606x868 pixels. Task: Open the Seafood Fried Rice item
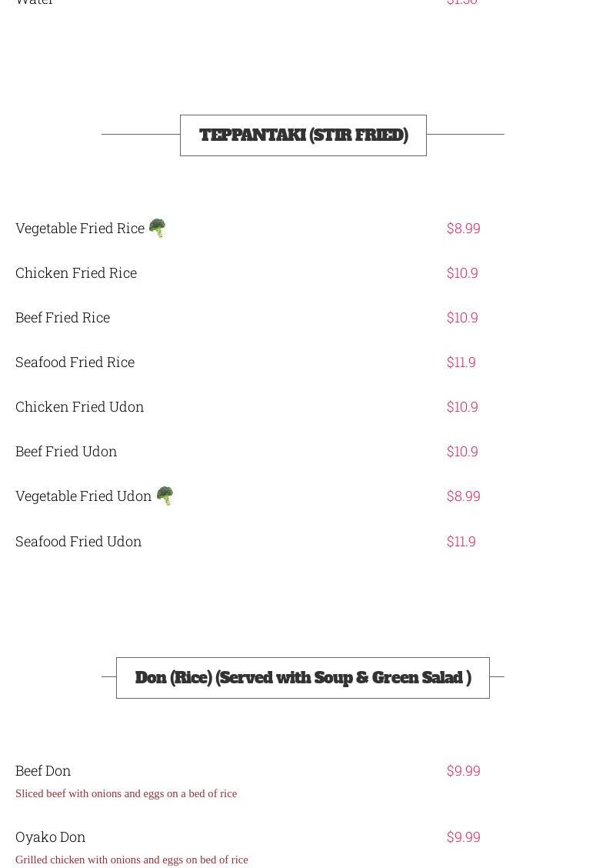coord(75,362)
